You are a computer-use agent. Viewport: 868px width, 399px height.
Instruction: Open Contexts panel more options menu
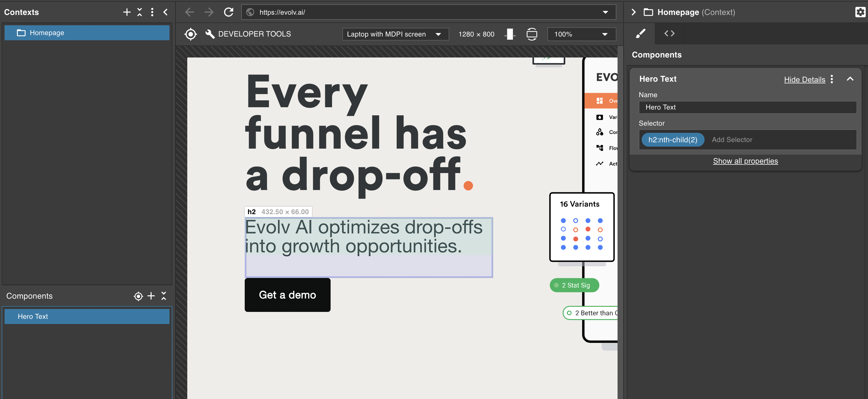(152, 12)
